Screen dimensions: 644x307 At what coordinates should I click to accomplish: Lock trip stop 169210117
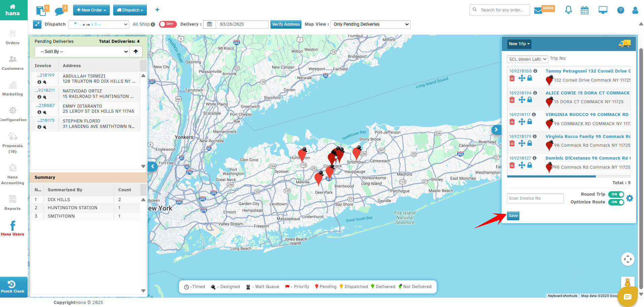(529, 121)
